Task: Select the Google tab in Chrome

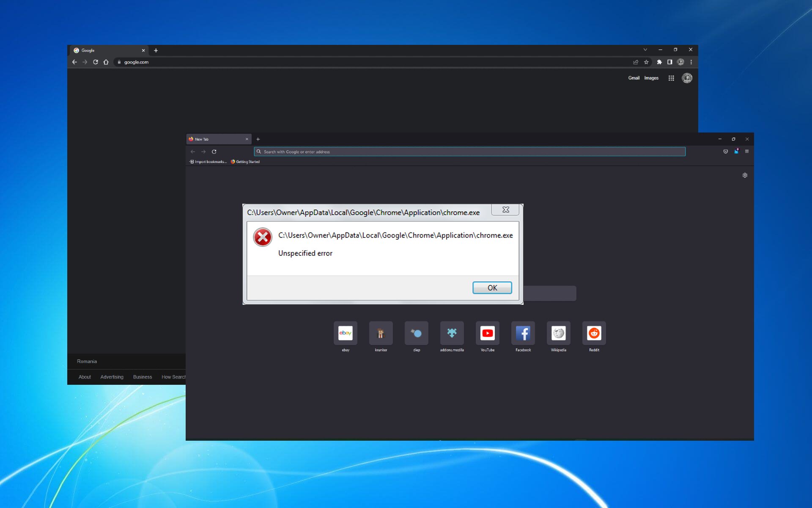Action: 109,50
